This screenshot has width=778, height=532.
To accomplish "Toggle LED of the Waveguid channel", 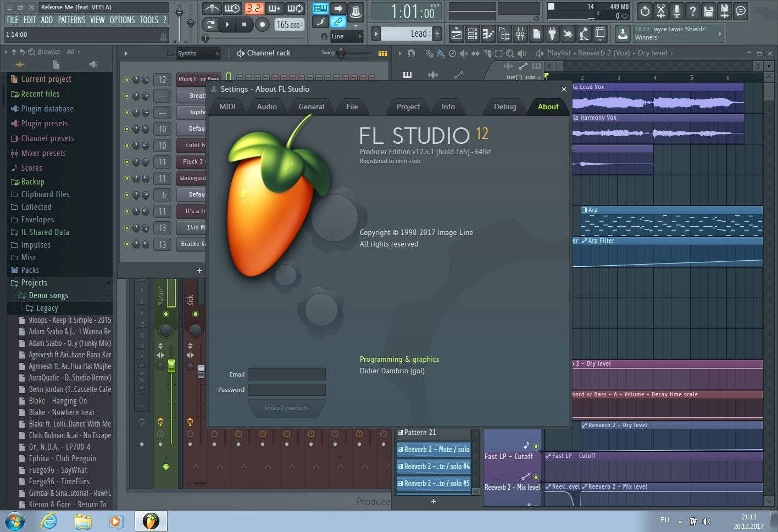I will 127,178.
